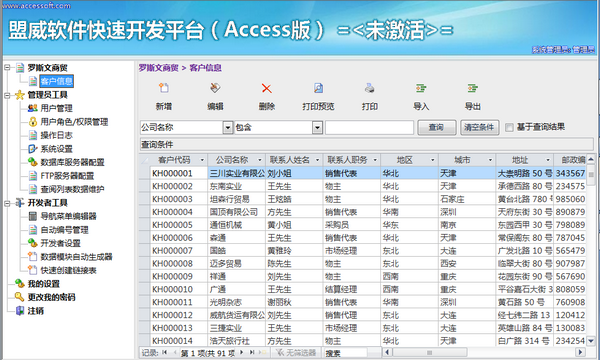The height and width of the screenshot is (360, 600).
Task: Select cell 谢丽秋
Action: [294, 302]
